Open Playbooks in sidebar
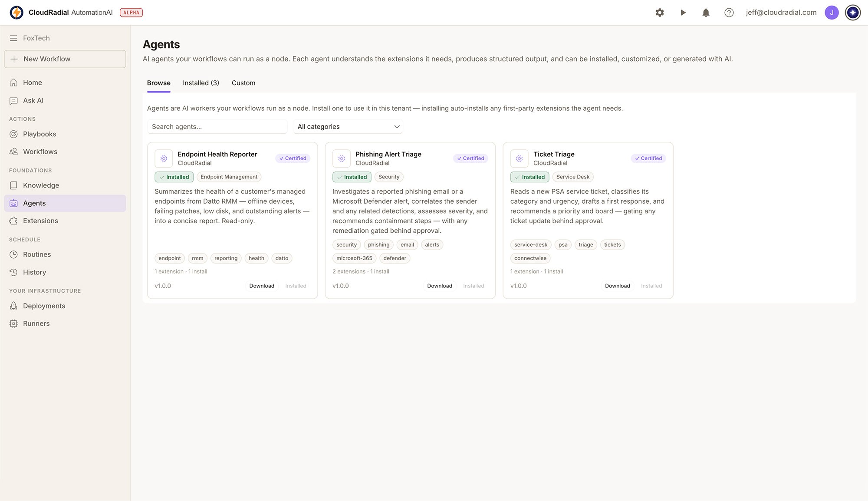The image size is (868, 501). 65,134
